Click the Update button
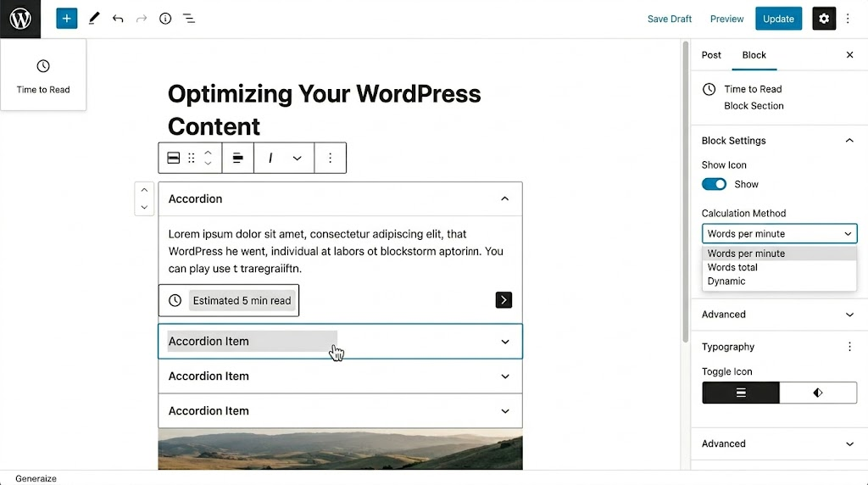 (778, 19)
